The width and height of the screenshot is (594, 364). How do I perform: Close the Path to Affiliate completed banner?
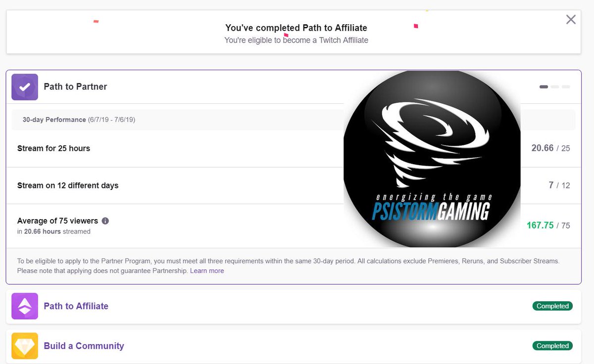(571, 20)
